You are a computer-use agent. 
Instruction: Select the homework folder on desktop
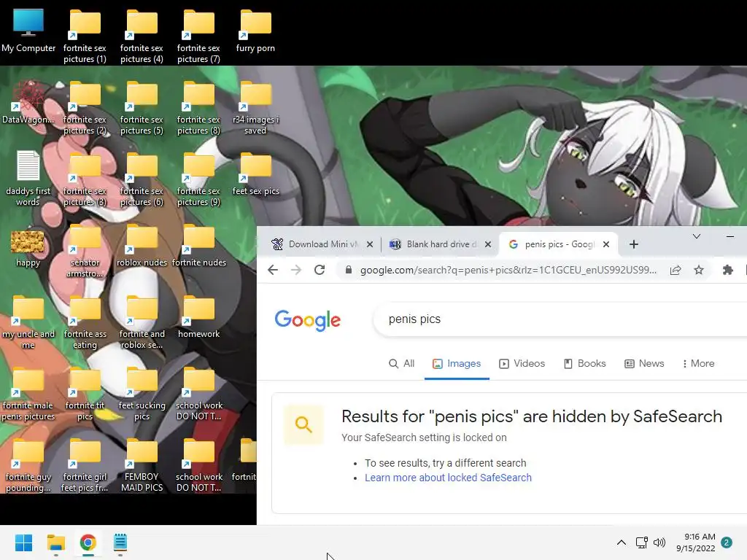pyautogui.click(x=198, y=316)
